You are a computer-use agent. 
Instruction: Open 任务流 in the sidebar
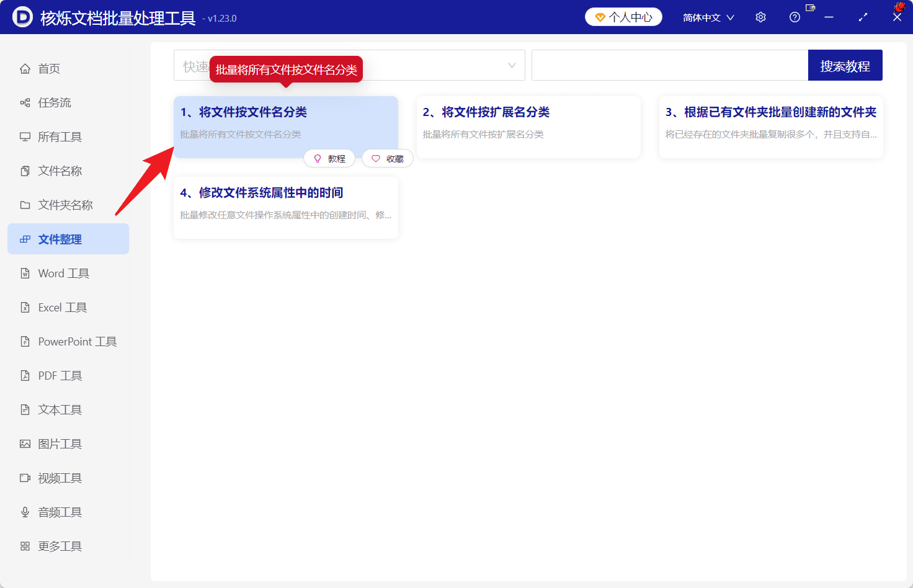(68, 102)
